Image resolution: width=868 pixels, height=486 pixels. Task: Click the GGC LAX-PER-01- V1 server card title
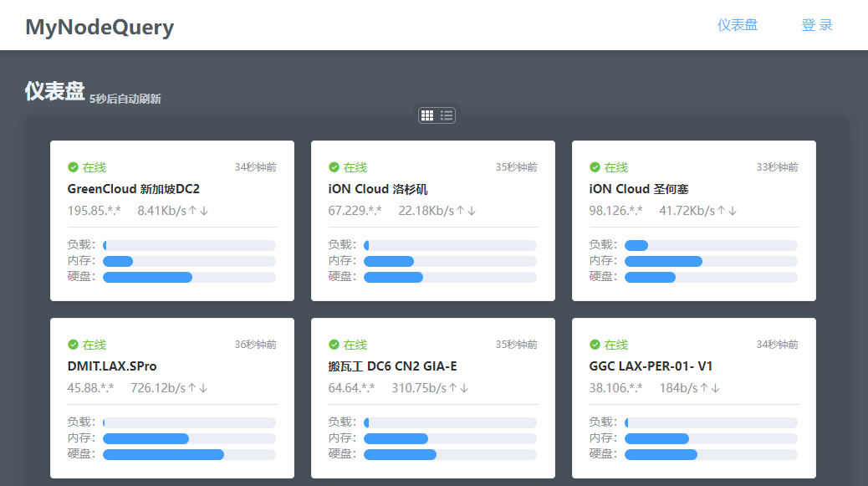[x=651, y=366]
